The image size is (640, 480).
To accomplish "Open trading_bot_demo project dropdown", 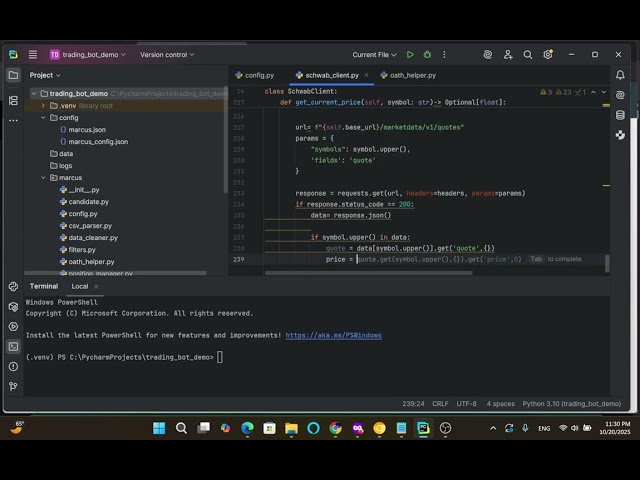I will [87, 54].
